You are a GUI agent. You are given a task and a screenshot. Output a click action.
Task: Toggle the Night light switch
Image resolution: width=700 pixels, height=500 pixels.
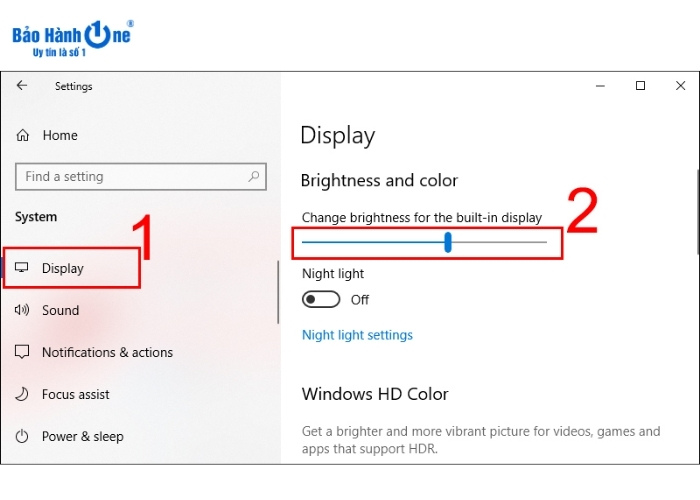click(x=321, y=299)
